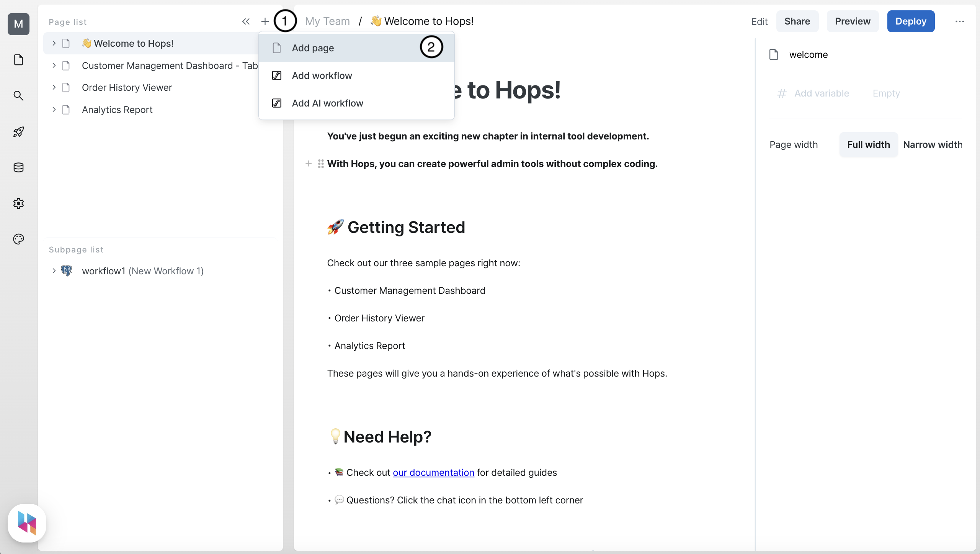
Task: Click the plus icon to add a page item
Action: [x=265, y=21]
